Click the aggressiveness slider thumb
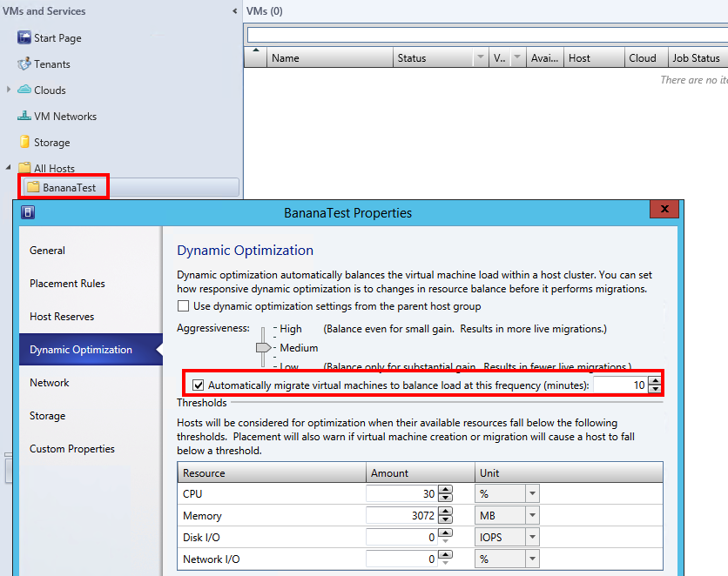The height and width of the screenshot is (576, 728). [x=263, y=347]
